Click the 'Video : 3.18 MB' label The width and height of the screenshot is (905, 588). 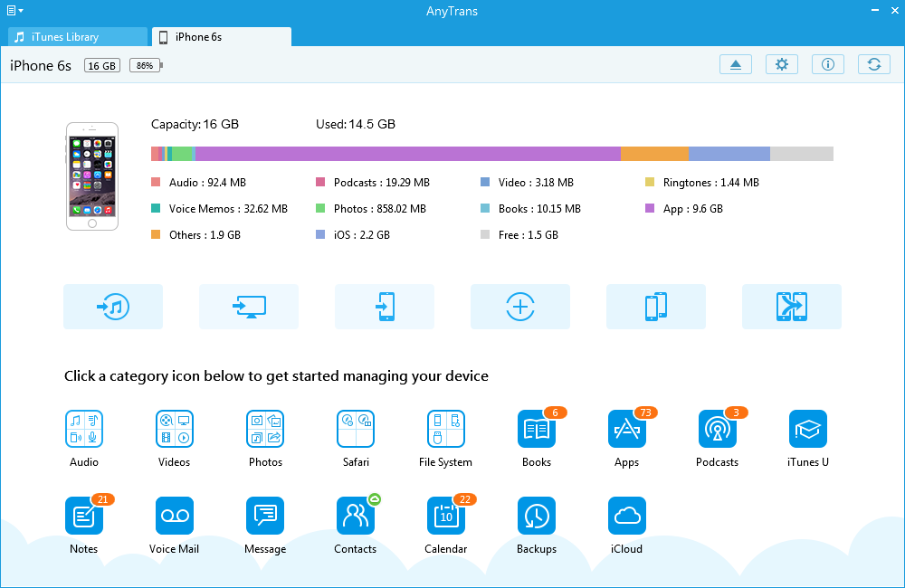point(536,183)
